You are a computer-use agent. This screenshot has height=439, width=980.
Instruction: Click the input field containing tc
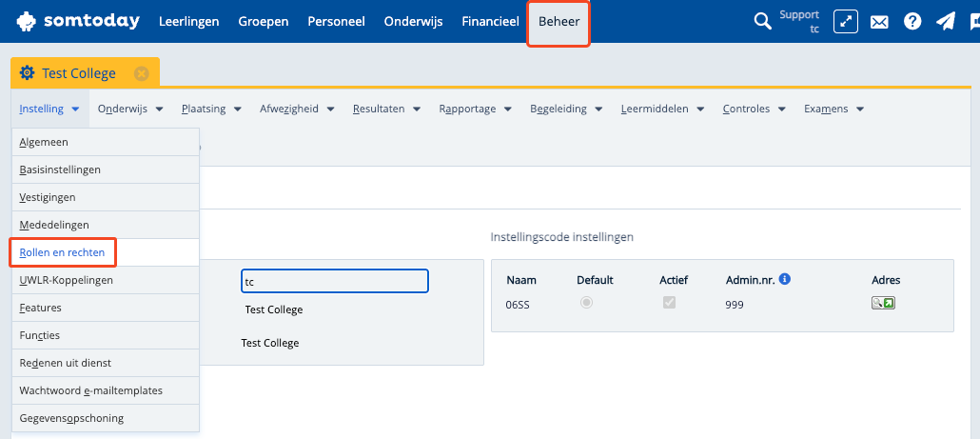click(x=334, y=282)
